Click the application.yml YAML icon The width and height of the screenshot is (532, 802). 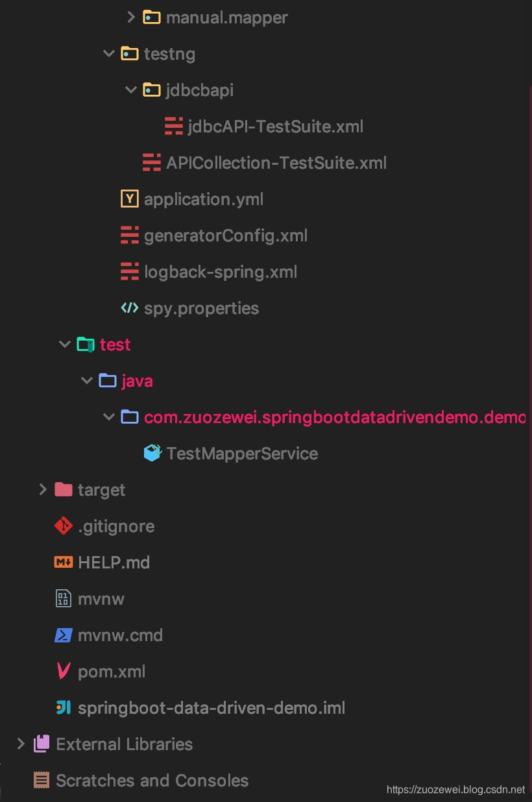coord(130,199)
